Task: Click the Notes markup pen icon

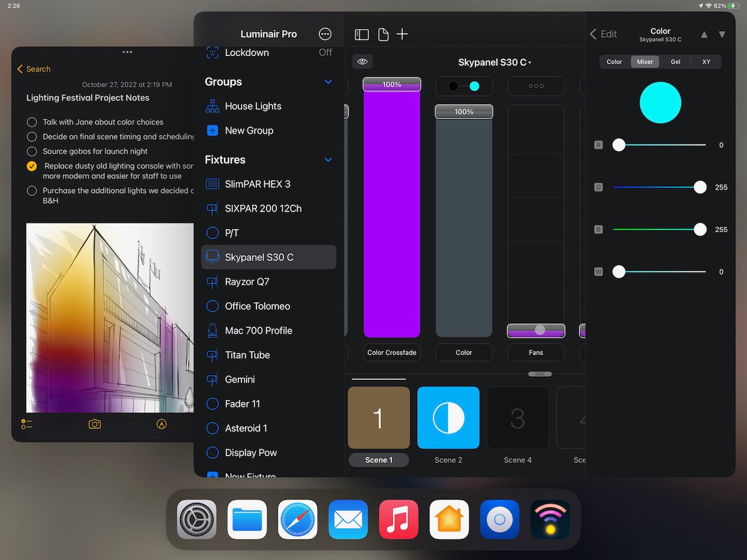Action: 162,424
